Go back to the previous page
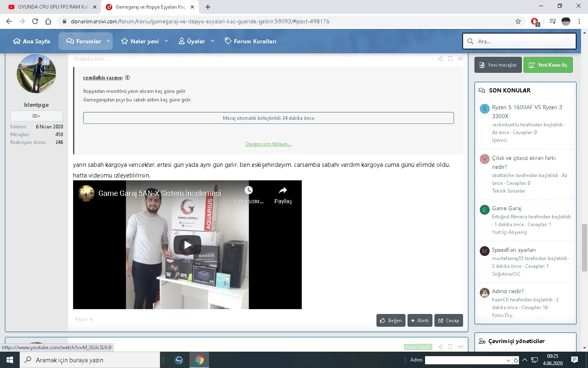This screenshot has height=368, width=588. point(9,21)
